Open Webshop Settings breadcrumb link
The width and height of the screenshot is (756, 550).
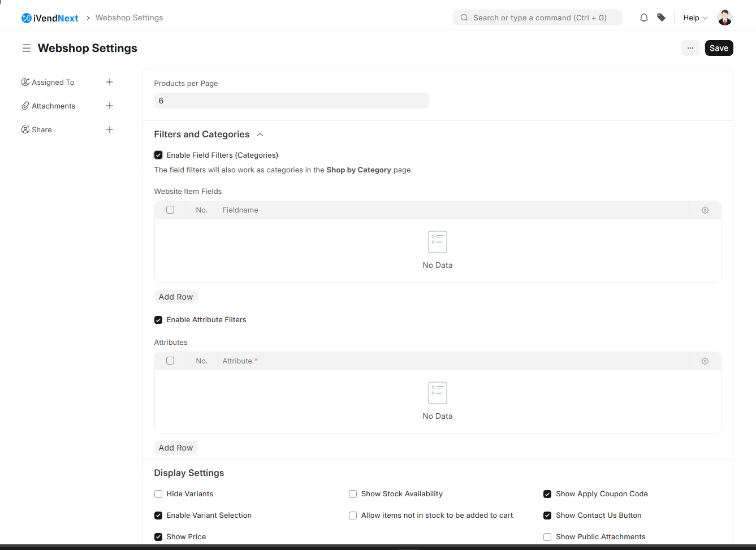point(129,18)
